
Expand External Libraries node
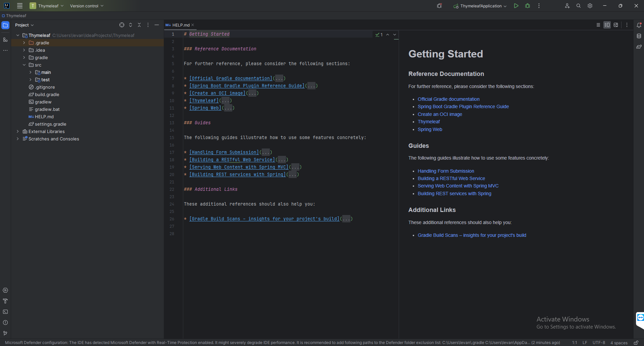[x=18, y=131]
